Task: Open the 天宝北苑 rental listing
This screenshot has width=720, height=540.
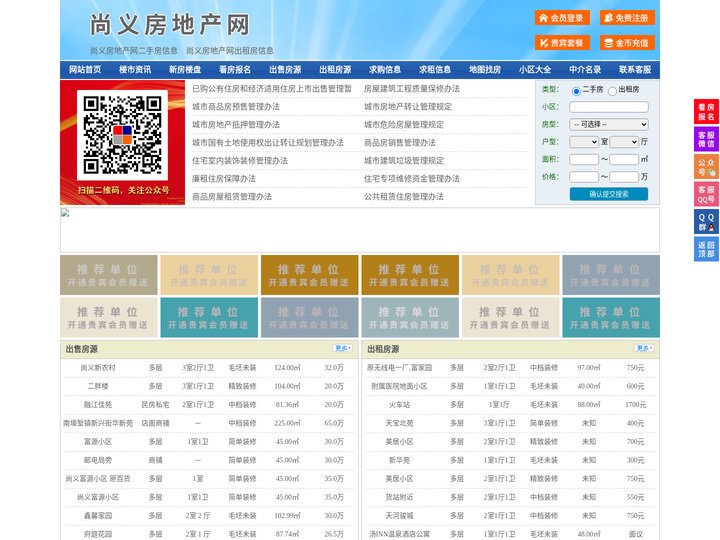Action: tap(399, 423)
